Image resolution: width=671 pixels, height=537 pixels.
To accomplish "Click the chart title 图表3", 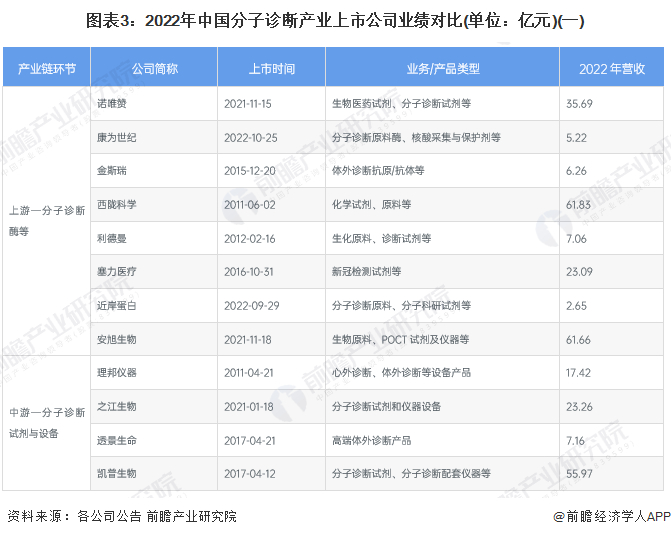I will click(335, 20).
